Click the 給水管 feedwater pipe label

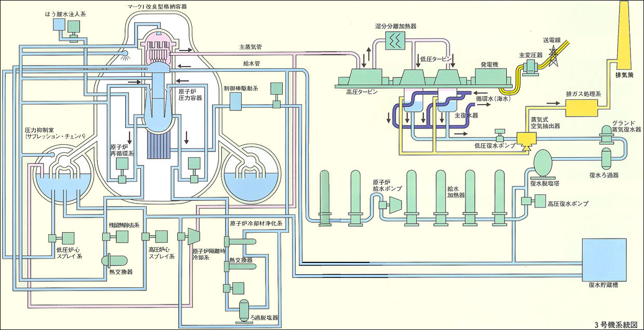pos(252,64)
